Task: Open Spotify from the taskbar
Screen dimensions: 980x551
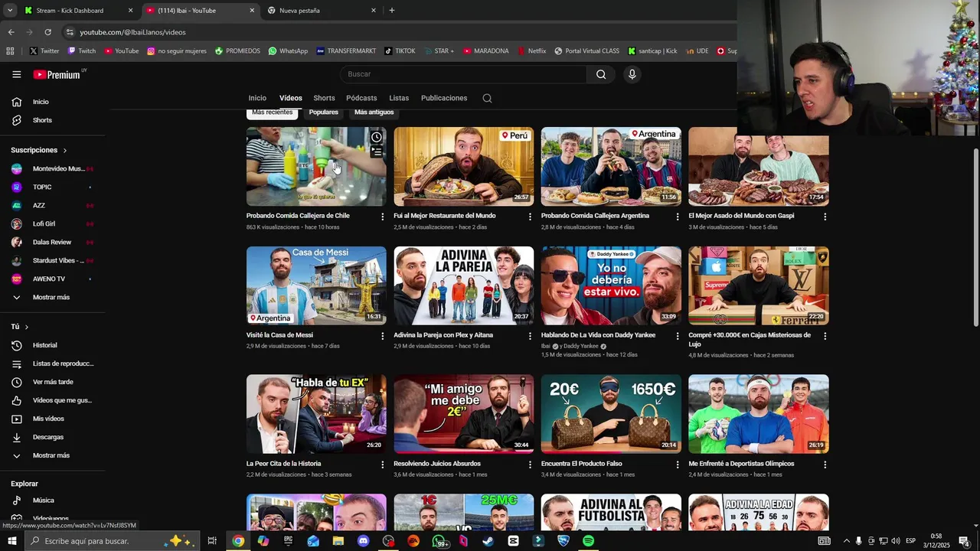Action: [x=588, y=541]
